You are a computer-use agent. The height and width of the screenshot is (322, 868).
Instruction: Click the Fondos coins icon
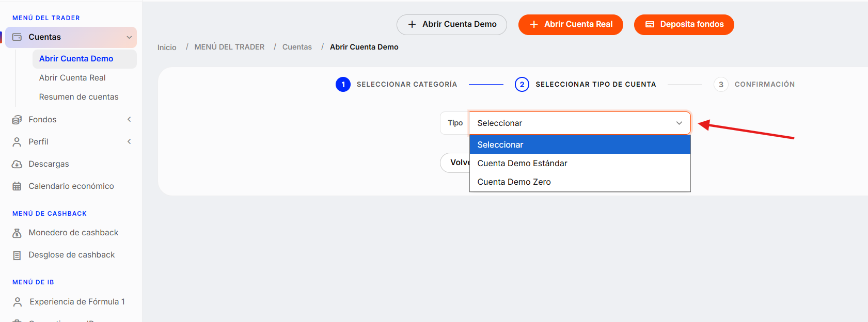click(x=17, y=120)
